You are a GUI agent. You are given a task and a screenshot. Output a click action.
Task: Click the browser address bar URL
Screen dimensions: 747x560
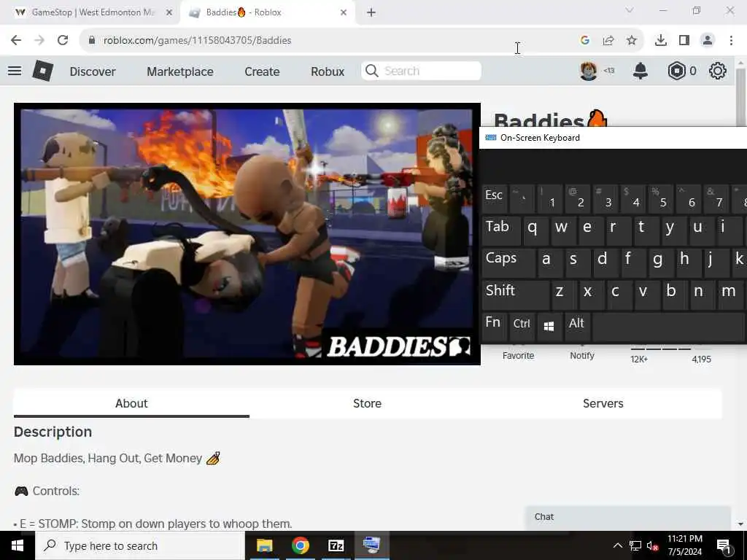pos(197,40)
